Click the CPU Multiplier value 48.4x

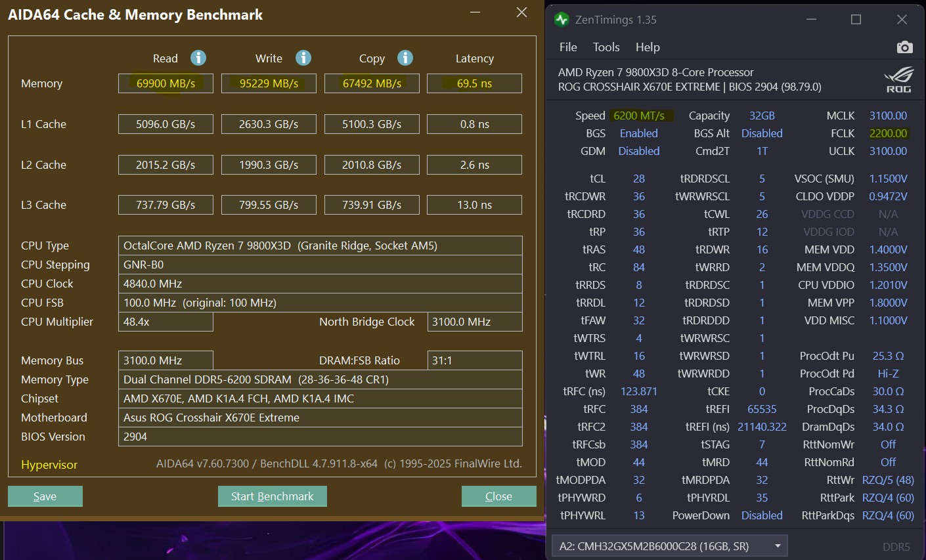165,322
